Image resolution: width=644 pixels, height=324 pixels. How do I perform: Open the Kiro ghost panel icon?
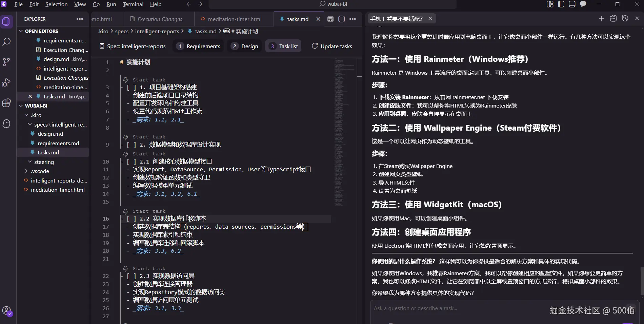coord(6,124)
